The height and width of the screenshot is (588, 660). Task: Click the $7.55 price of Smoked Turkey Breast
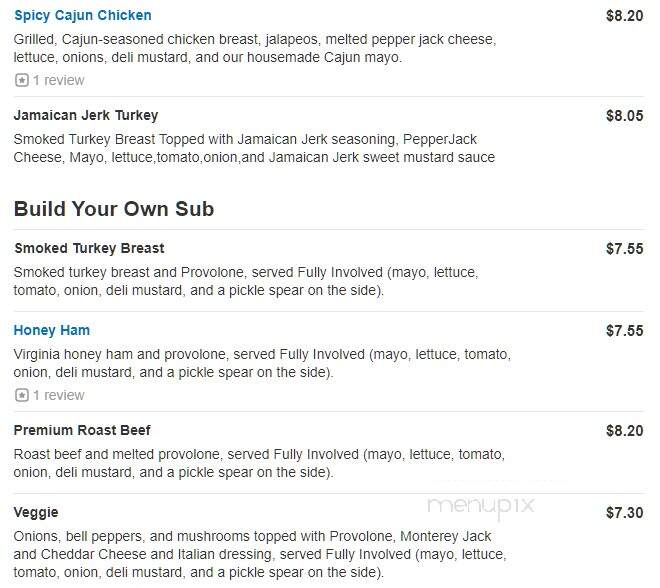click(625, 249)
